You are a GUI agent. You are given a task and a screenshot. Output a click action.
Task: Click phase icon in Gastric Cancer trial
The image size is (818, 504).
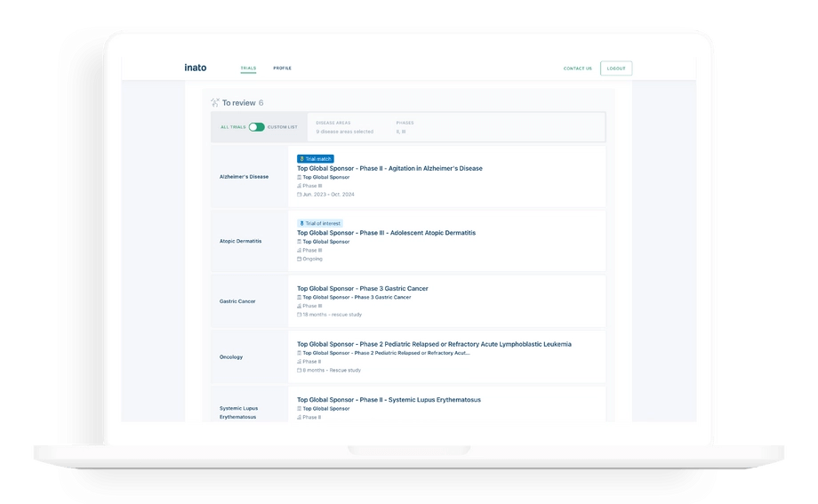pos(300,306)
